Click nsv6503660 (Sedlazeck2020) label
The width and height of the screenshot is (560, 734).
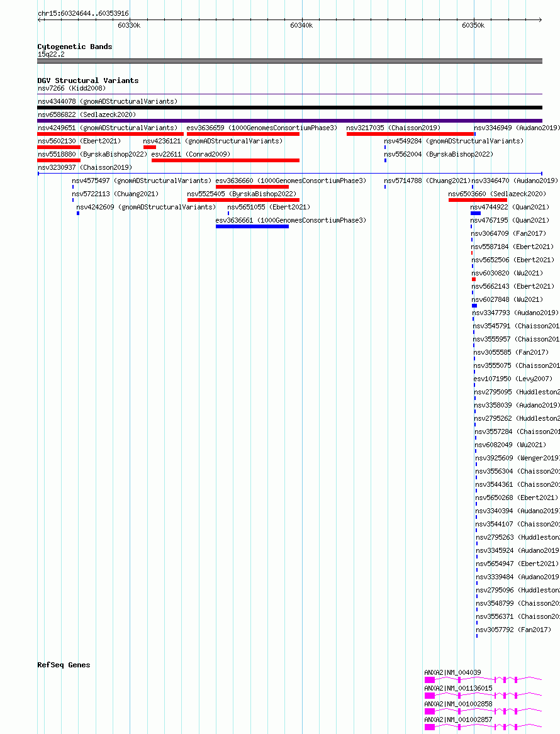click(497, 194)
